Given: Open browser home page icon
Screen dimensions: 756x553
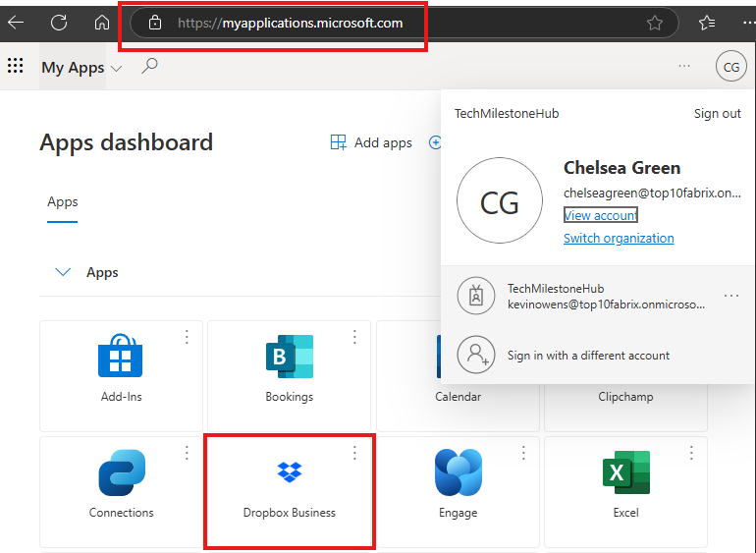Looking at the screenshot, I should coord(102,23).
